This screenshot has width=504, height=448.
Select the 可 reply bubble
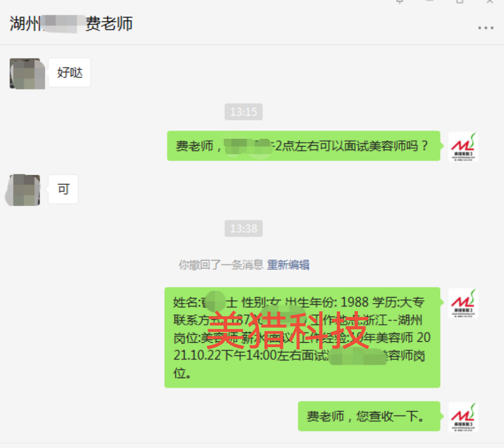pos(63,189)
